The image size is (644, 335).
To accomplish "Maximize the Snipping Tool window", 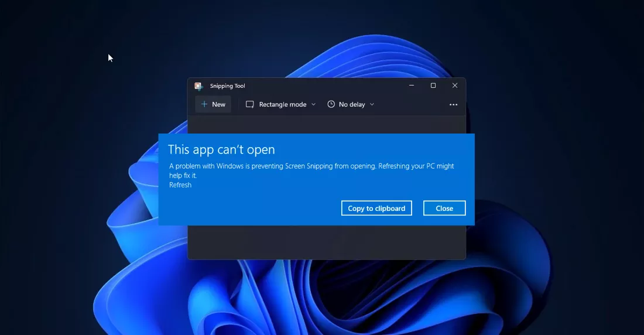I will [433, 86].
